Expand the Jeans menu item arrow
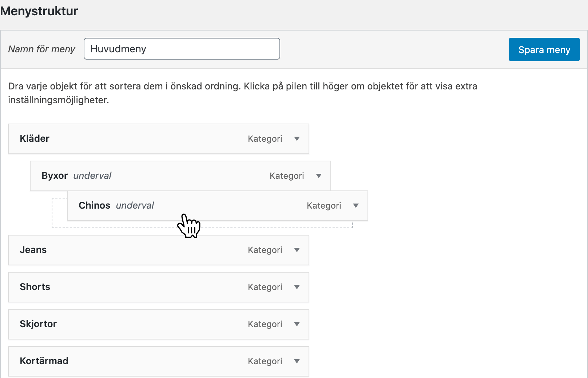 pos(297,250)
